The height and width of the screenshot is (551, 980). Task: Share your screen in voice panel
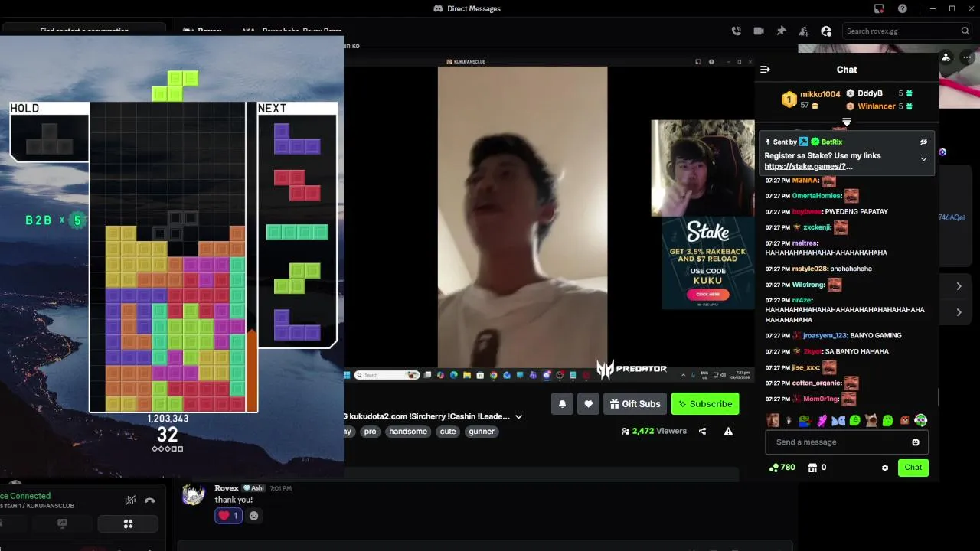[63, 524]
